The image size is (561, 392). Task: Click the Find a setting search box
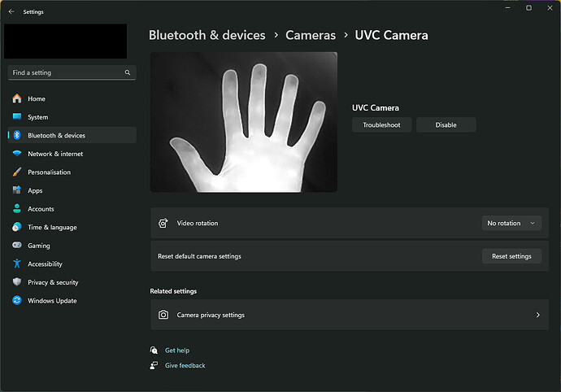click(72, 72)
